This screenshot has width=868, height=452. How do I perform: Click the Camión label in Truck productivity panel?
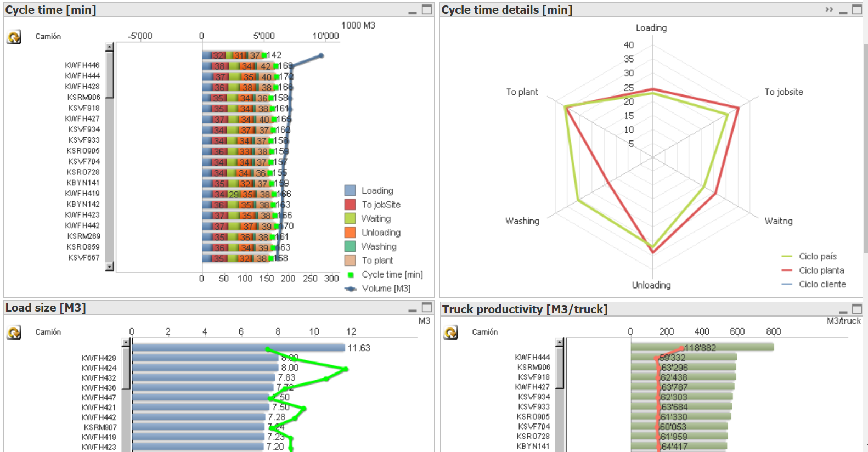(x=485, y=332)
